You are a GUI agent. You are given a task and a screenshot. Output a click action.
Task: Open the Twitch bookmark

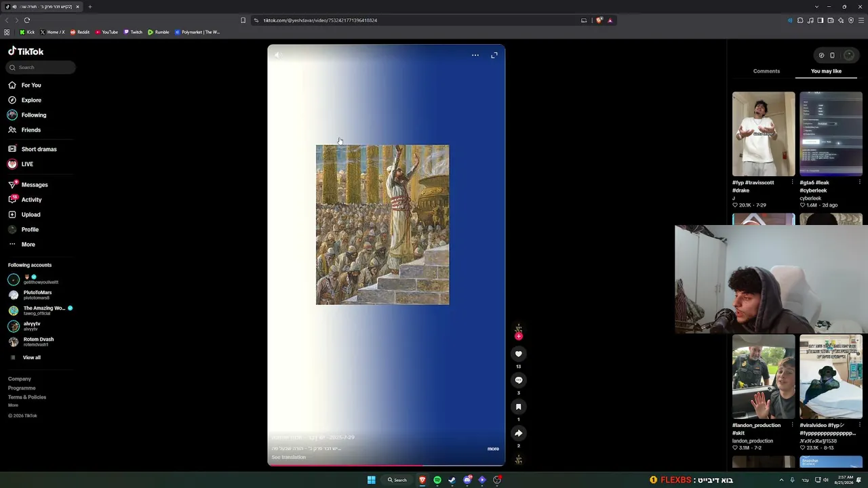(133, 32)
